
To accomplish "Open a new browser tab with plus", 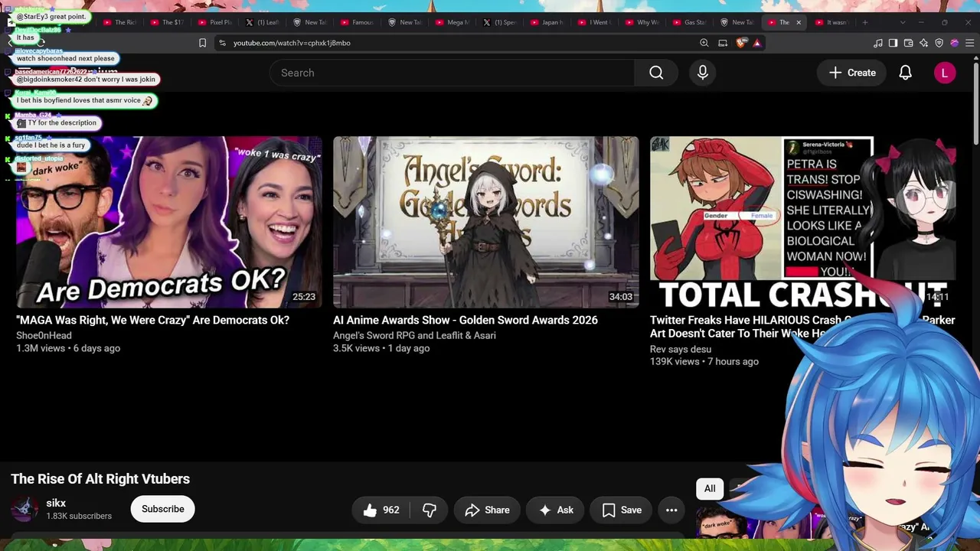I will (865, 22).
